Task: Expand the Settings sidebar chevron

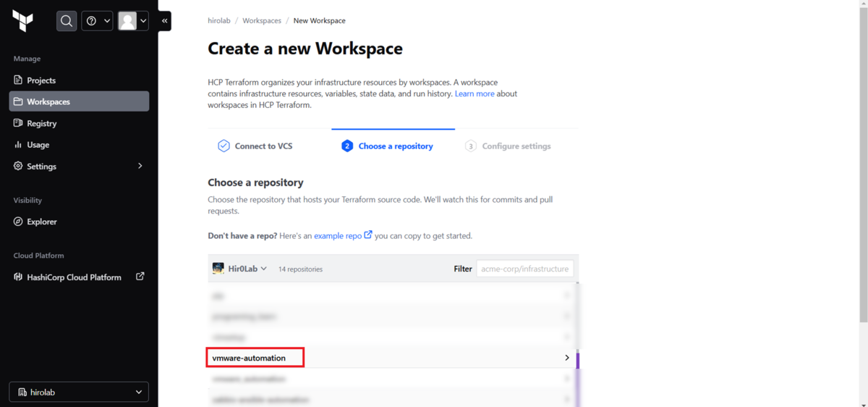Action: 140,166
